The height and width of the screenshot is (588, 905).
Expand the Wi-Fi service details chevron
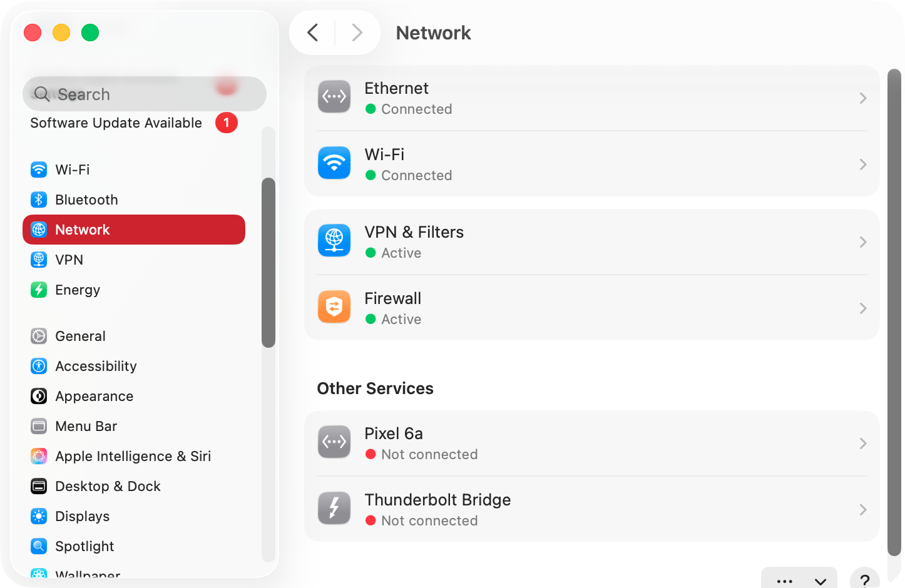click(862, 165)
